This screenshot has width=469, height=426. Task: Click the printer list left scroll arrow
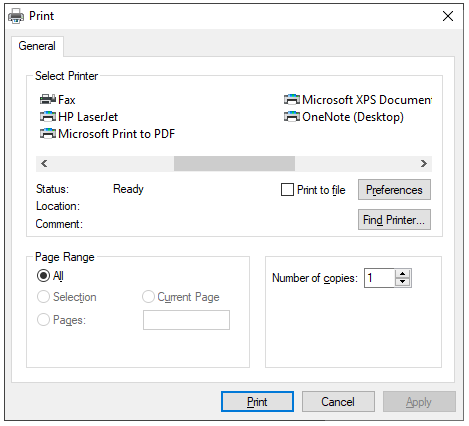click(x=44, y=163)
